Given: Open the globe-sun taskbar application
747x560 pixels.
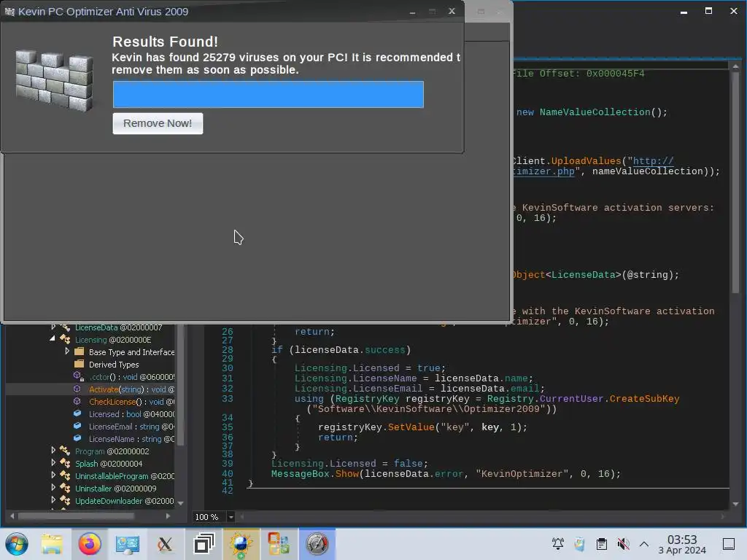Looking at the screenshot, I should tap(241, 544).
